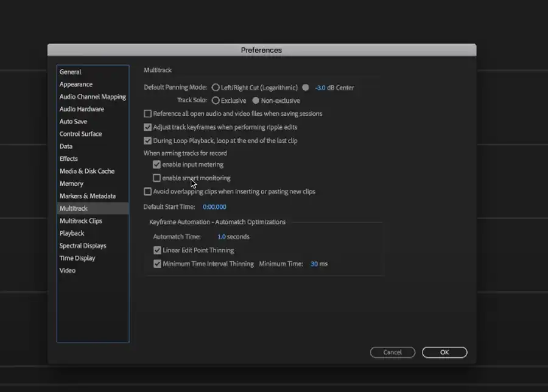The height and width of the screenshot is (392, 548).
Task: Toggle Minimum Time Interval Thinning checkbox
Action: [x=157, y=264]
